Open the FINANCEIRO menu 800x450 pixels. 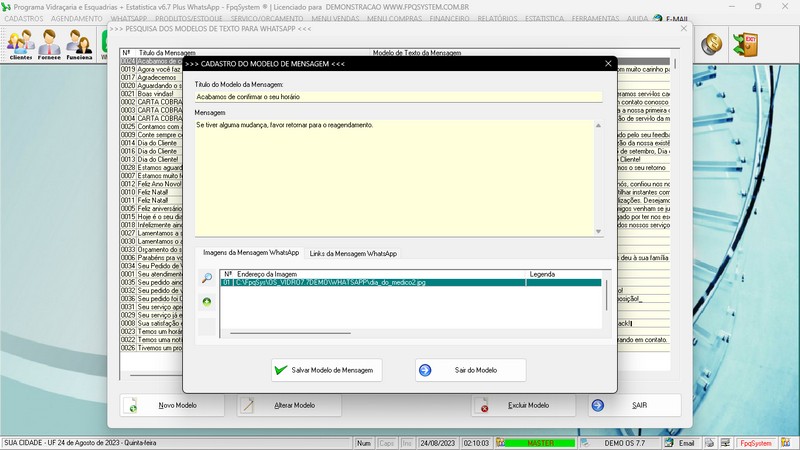click(449, 18)
